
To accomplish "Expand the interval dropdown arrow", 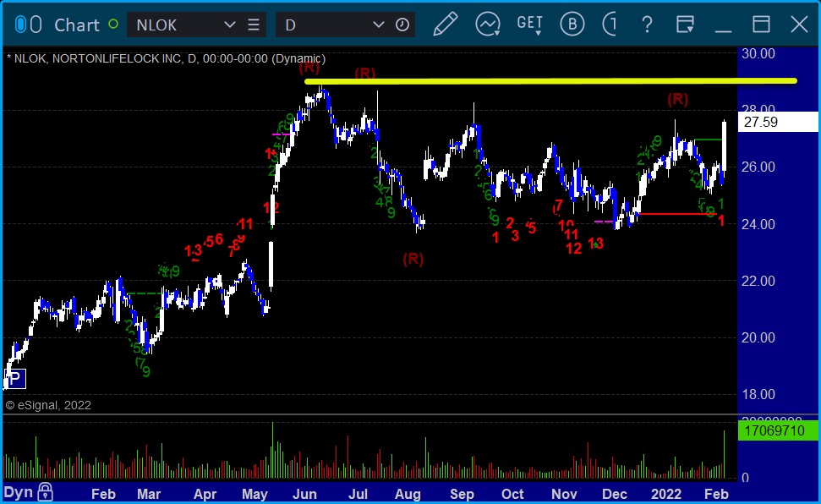I will pos(378,25).
